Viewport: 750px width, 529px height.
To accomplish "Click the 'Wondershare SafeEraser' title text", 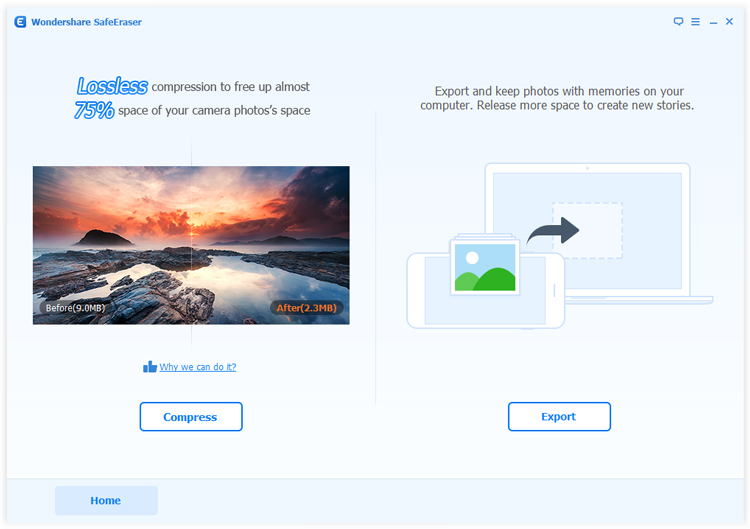I will [87, 22].
